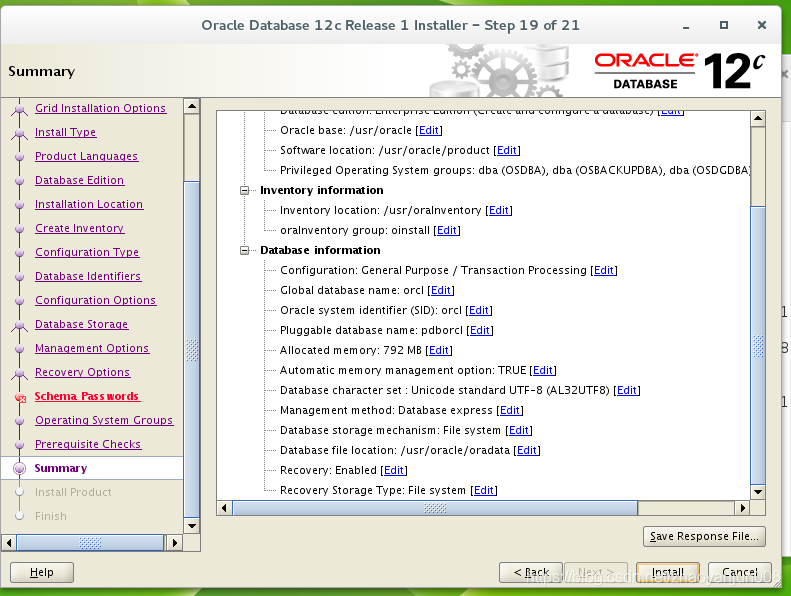Image resolution: width=791 pixels, height=596 pixels.
Task: Click the steps list scroll left arrow
Action: coord(9,543)
